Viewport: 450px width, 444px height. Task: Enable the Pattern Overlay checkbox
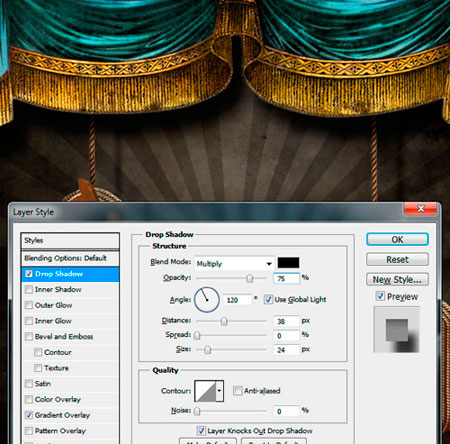(x=29, y=431)
